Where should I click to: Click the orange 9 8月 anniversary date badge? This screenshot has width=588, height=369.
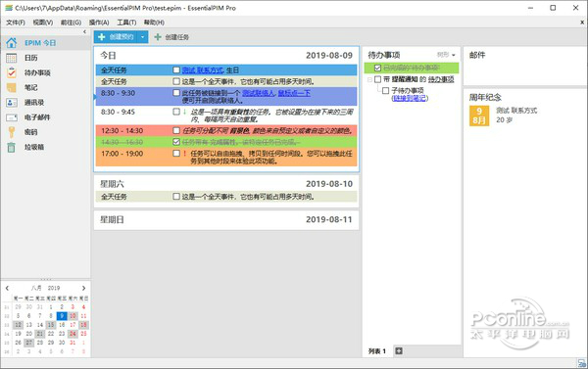pos(479,115)
